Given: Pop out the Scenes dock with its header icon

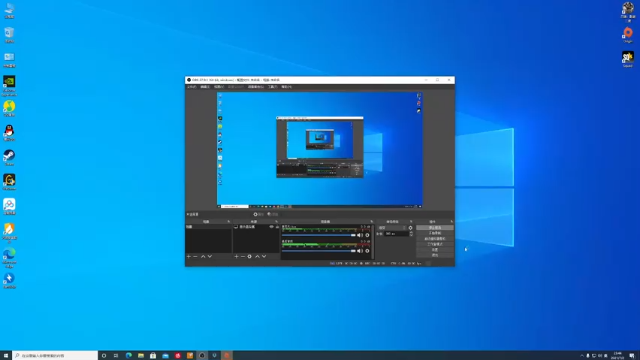Looking at the screenshot, I should (229, 222).
